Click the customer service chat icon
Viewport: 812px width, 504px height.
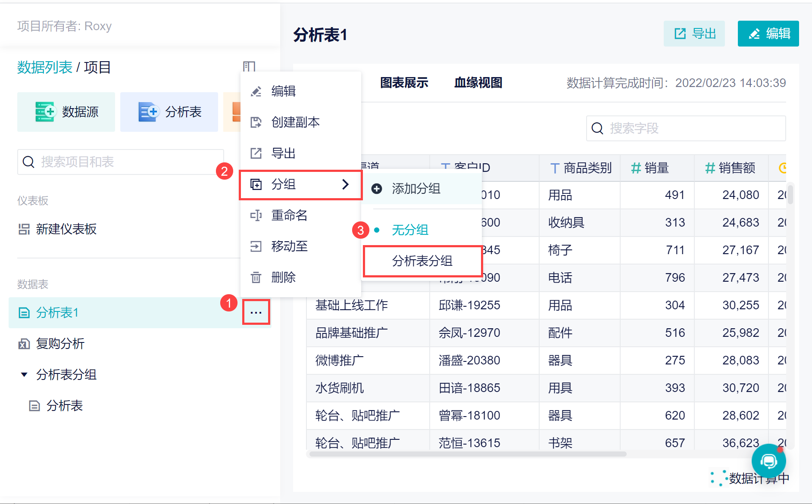pos(768,461)
